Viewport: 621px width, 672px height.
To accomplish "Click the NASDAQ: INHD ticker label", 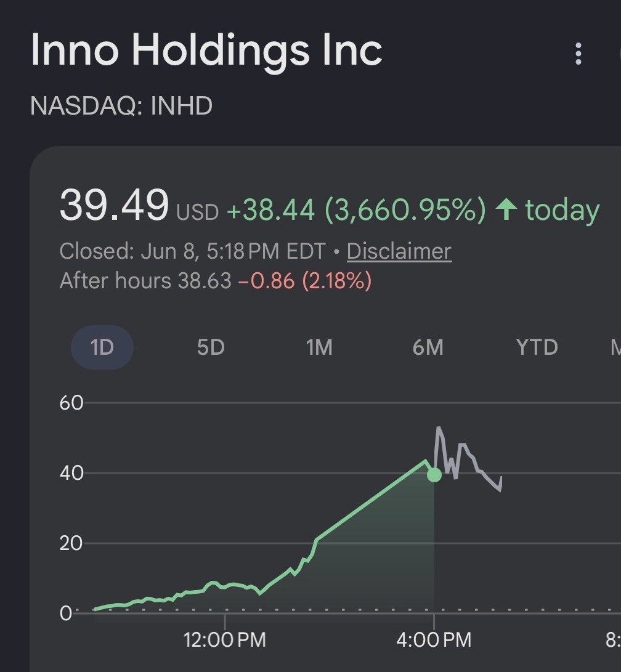I will [121, 106].
